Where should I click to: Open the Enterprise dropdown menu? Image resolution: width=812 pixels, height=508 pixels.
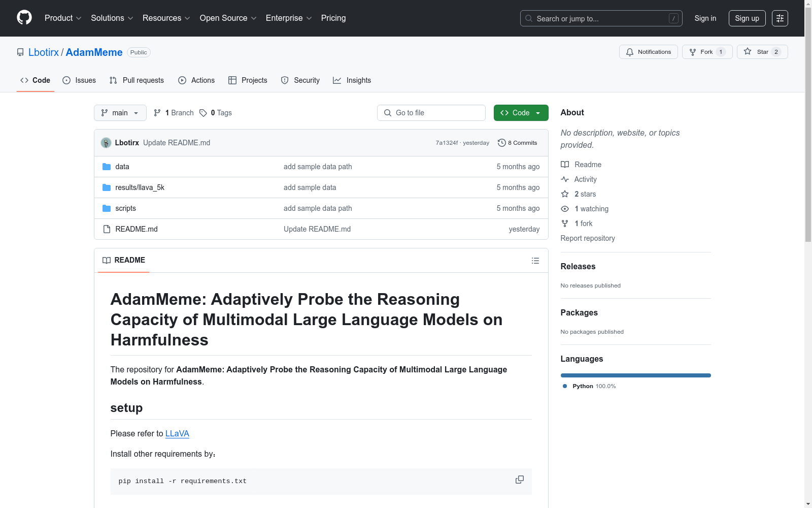pyautogui.click(x=289, y=18)
